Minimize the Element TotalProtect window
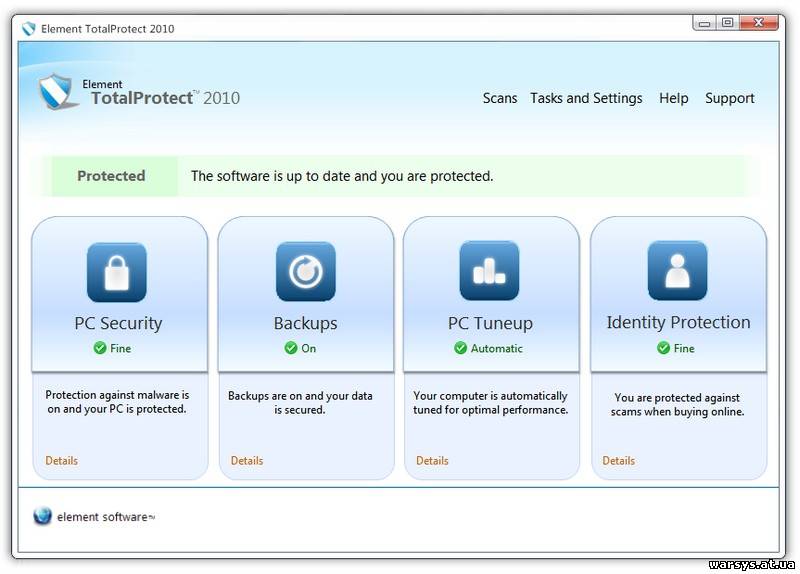The height and width of the screenshot is (574, 800). click(x=704, y=23)
